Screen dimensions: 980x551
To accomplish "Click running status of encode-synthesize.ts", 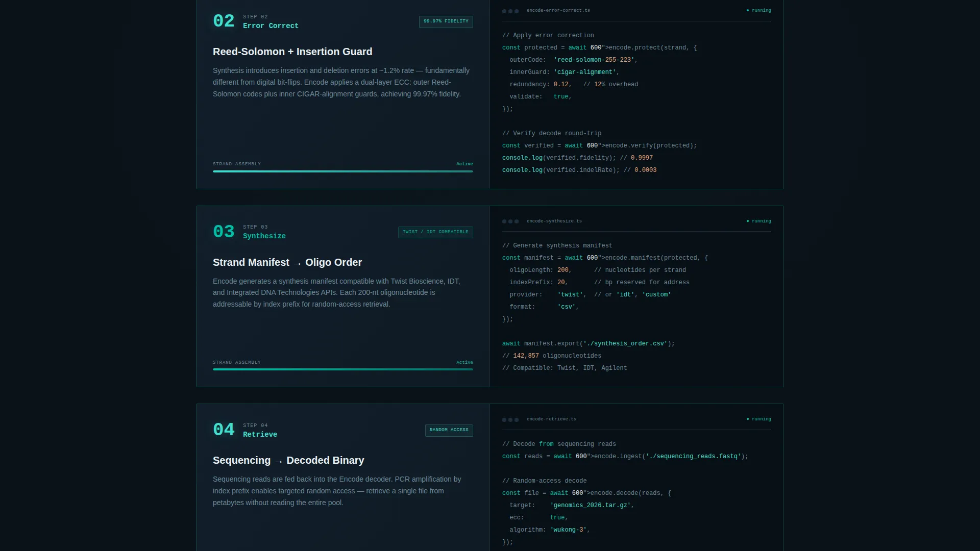I will pos(758,221).
